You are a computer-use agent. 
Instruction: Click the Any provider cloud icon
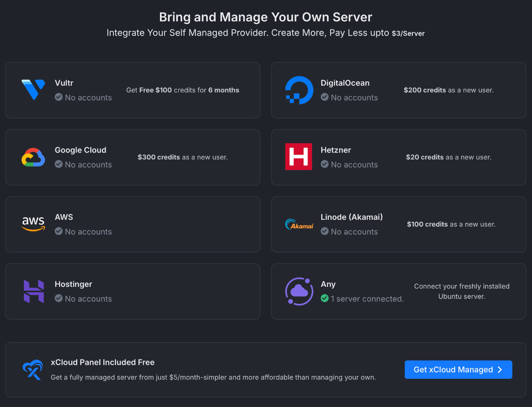(299, 291)
